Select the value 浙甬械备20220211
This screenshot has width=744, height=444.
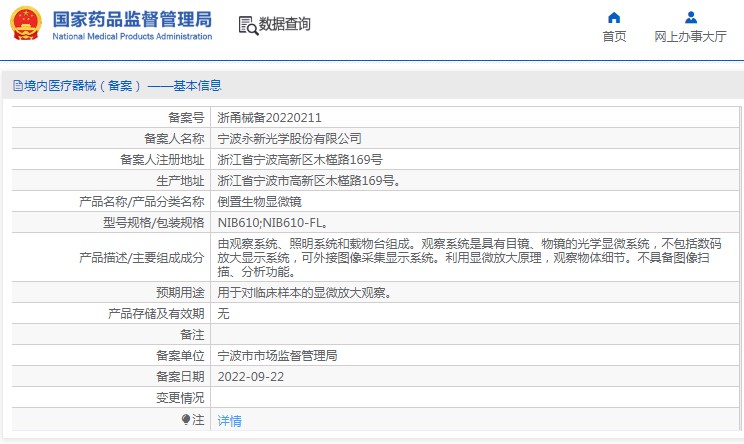pos(270,118)
